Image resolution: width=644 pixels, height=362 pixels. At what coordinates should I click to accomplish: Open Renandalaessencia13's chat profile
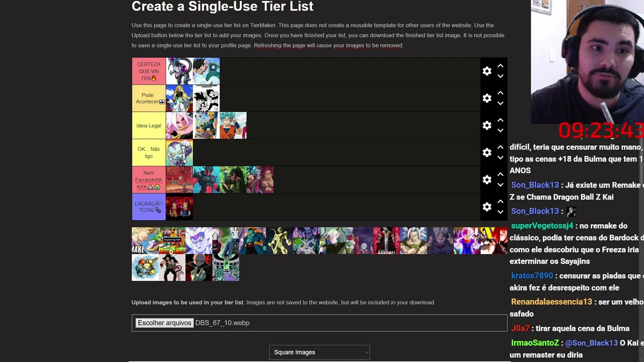pyautogui.click(x=551, y=302)
